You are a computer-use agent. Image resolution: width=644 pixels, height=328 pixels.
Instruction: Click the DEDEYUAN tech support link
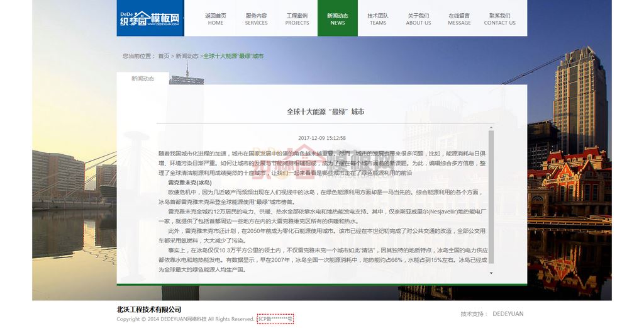508,314
